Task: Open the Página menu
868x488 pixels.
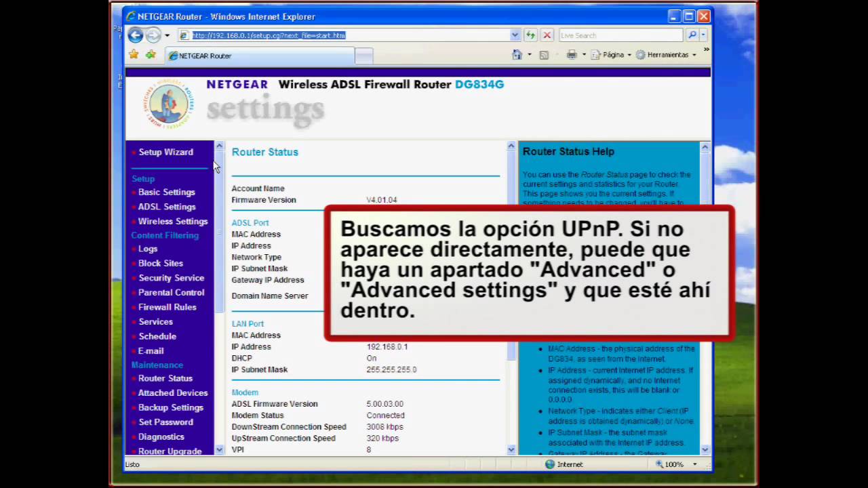Action: click(x=611, y=55)
